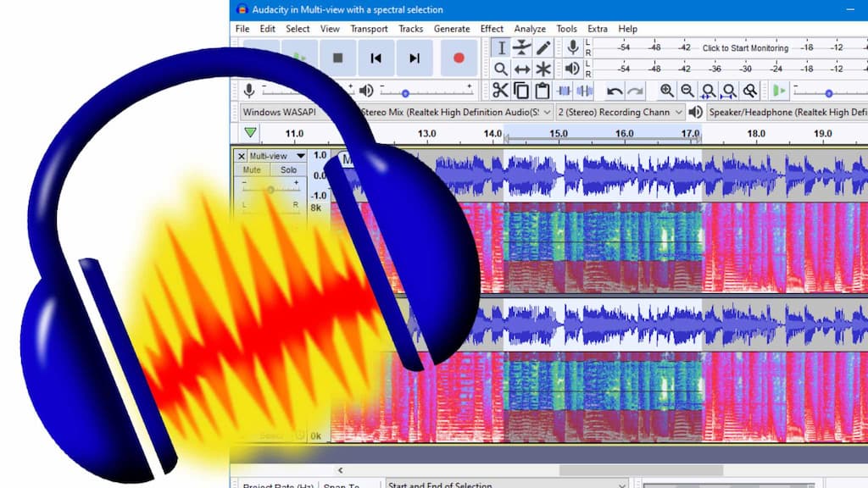Open the 2 (Stereo) Recording Channels dropdown
This screenshot has width=868, height=488.
620,113
